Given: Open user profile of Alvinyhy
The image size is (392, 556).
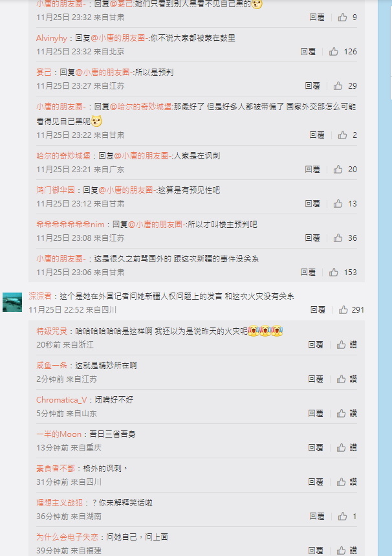Looking at the screenshot, I should coord(52,38).
